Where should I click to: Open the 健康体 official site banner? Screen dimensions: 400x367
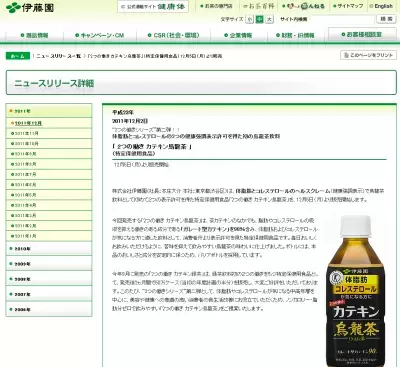pyautogui.click(x=153, y=7)
